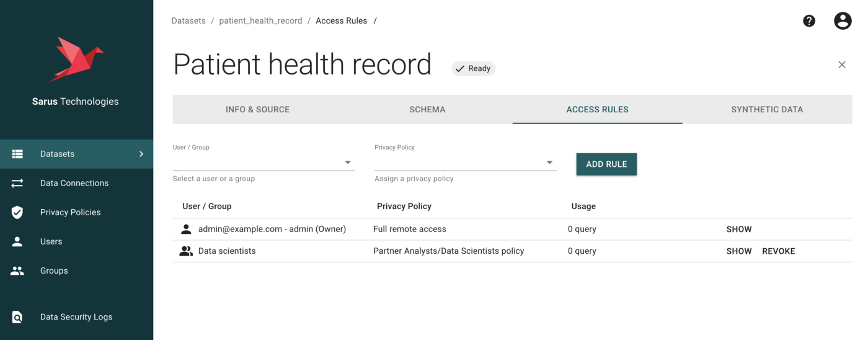868x340 pixels.
Task: Go to patient_health_record breadcrumb link
Action: pos(260,21)
